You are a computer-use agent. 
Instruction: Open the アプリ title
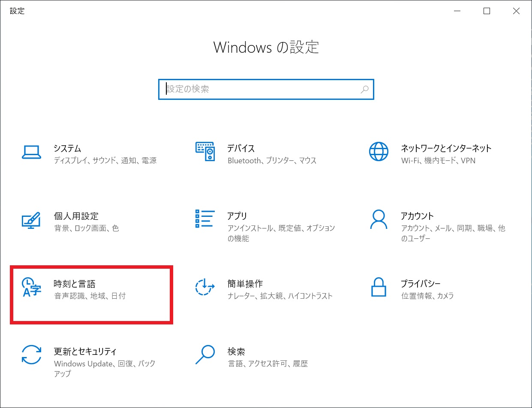pos(237,216)
